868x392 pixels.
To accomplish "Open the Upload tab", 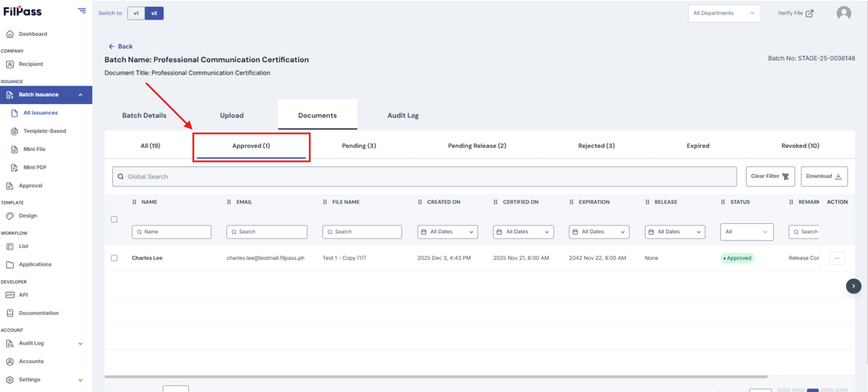I will (232, 116).
